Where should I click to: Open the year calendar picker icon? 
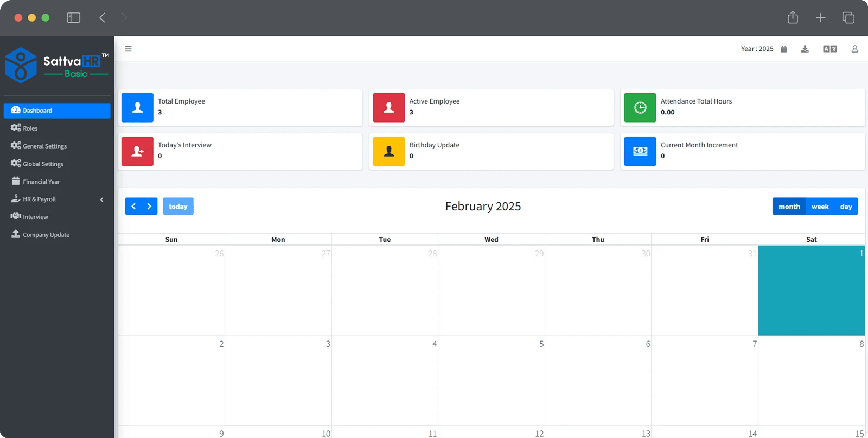pyautogui.click(x=783, y=49)
